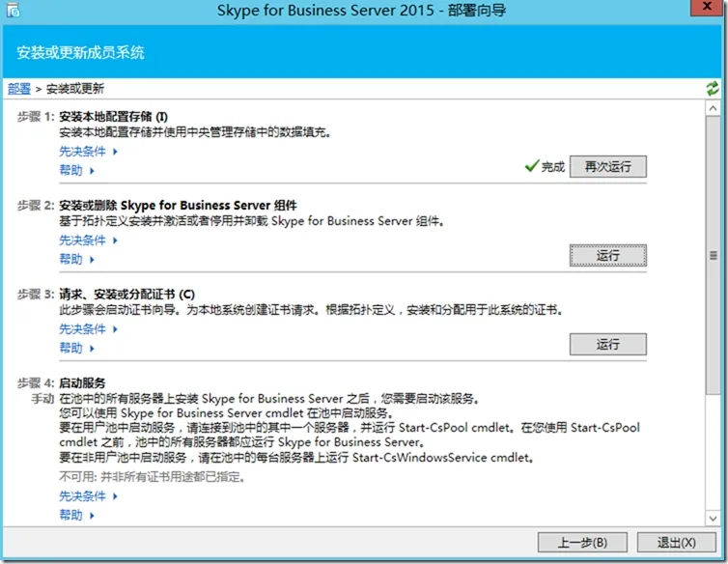
Task: Click the green refresh icon
Action: [x=713, y=88]
